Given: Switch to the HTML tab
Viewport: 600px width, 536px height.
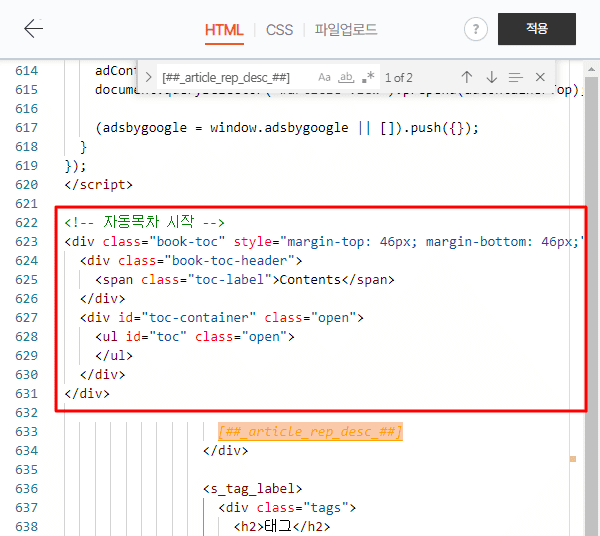Looking at the screenshot, I should pyautogui.click(x=224, y=30).
